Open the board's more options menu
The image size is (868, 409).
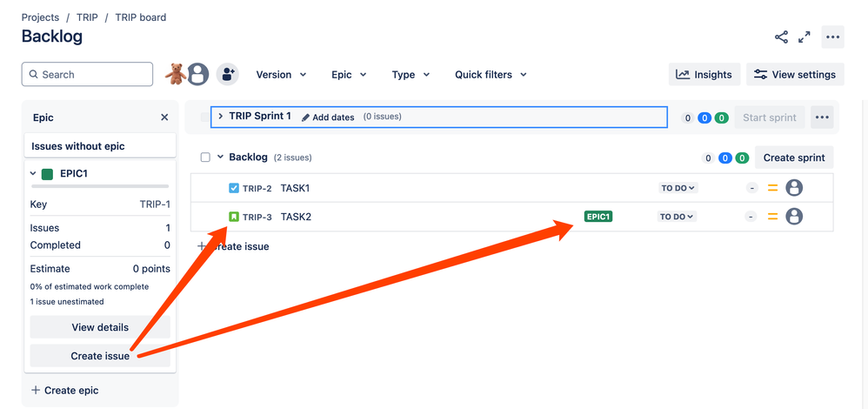[x=832, y=37]
